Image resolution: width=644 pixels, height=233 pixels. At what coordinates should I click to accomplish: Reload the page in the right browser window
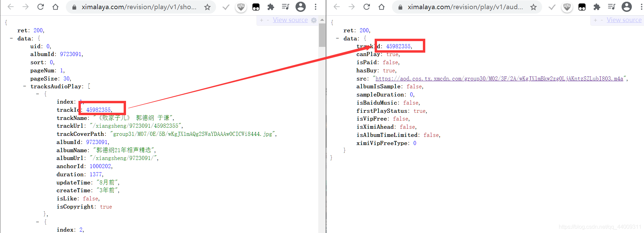(x=366, y=7)
